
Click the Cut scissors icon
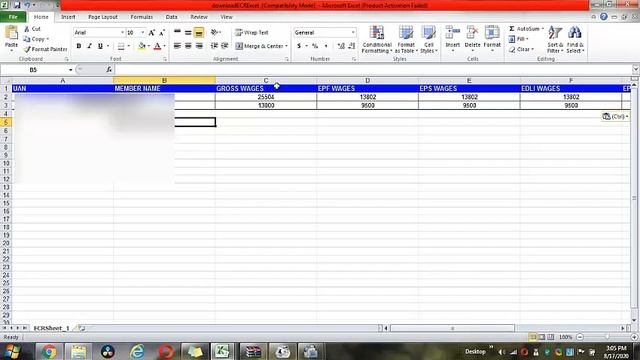click(x=27, y=29)
